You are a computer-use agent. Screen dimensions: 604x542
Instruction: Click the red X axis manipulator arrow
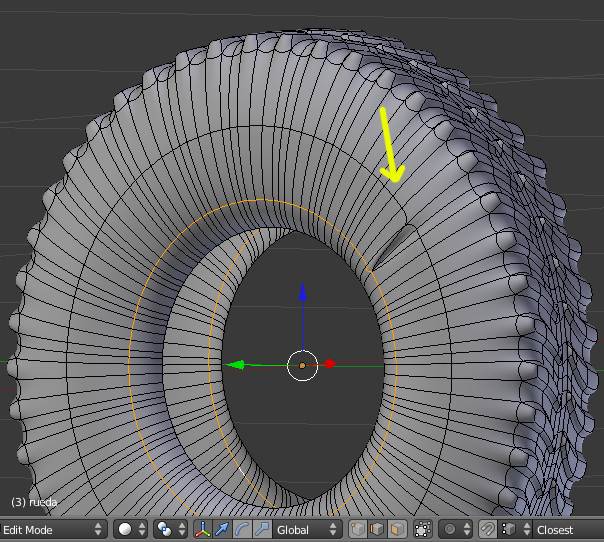[330, 364]
